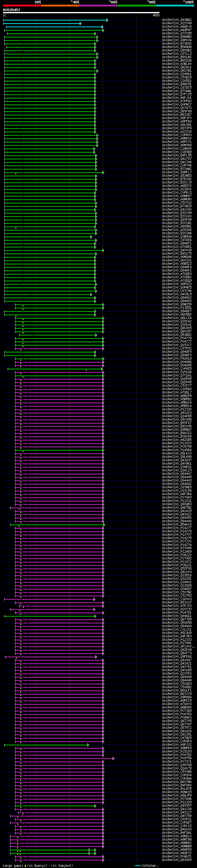Choose the UniRef100_O04686 entry

(177, 362)
